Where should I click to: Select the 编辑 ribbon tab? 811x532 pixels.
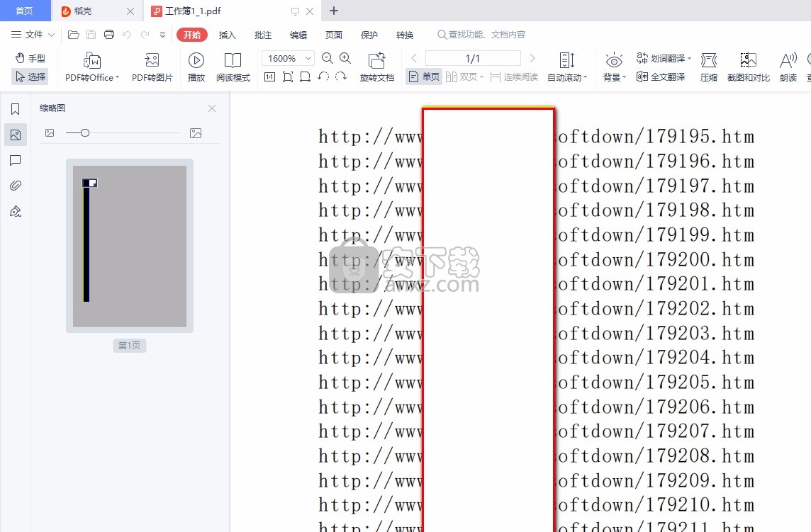click(298, 35)
